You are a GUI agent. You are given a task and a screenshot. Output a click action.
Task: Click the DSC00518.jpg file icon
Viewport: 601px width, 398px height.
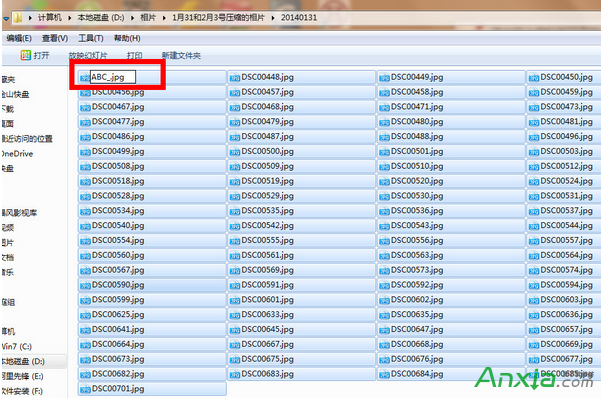(85, 182)
